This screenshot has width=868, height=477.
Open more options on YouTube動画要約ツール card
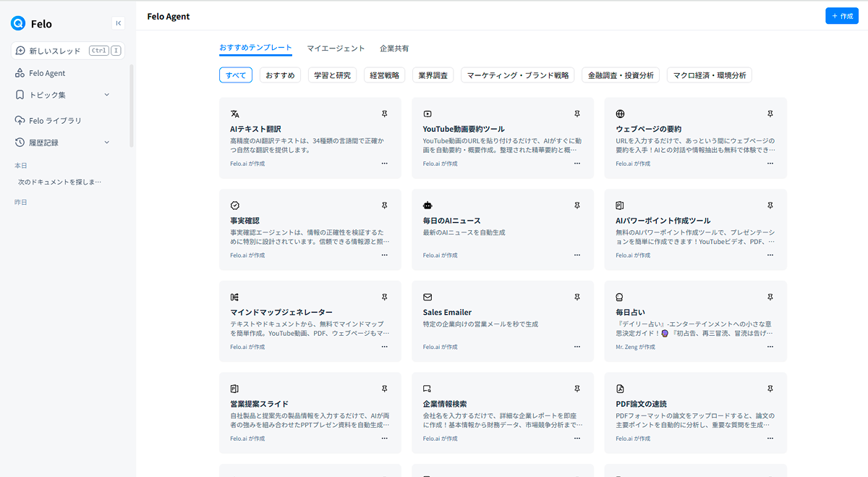click(x=577, y=164)
